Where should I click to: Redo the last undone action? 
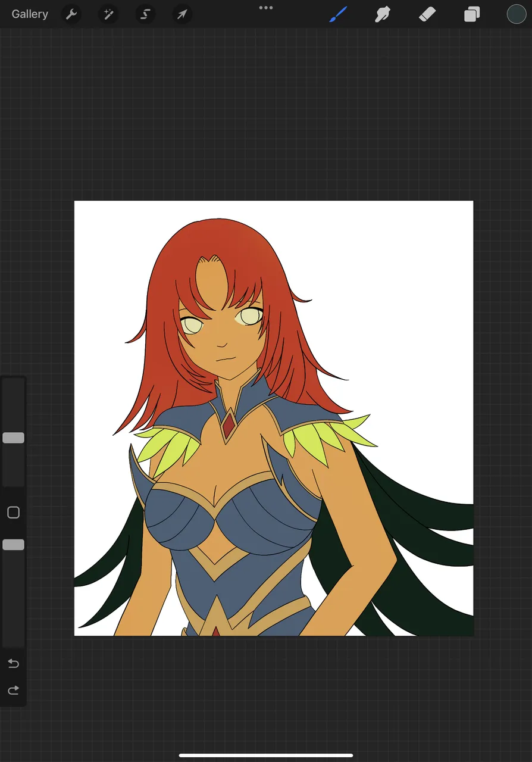click(x=13, y=690)
